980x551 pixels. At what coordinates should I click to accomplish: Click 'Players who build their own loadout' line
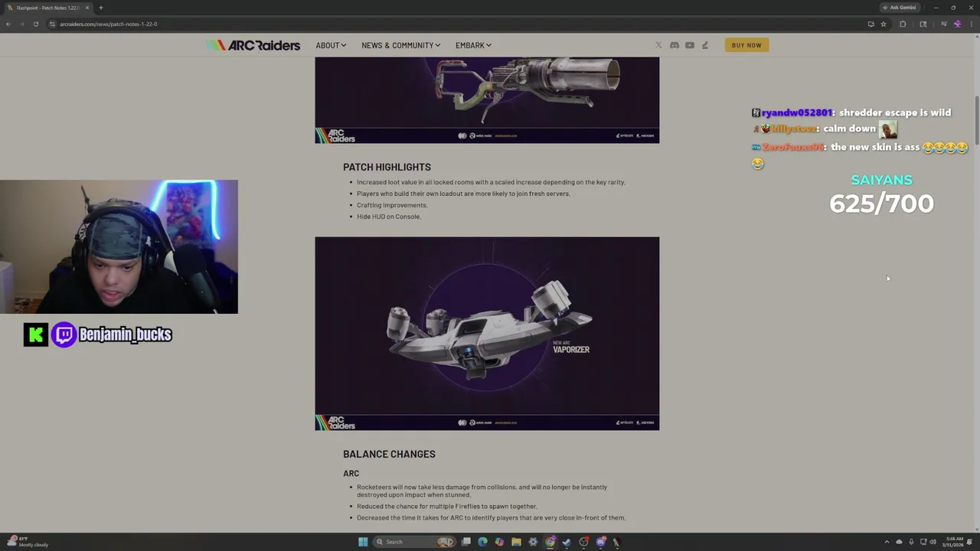(463, 194)
